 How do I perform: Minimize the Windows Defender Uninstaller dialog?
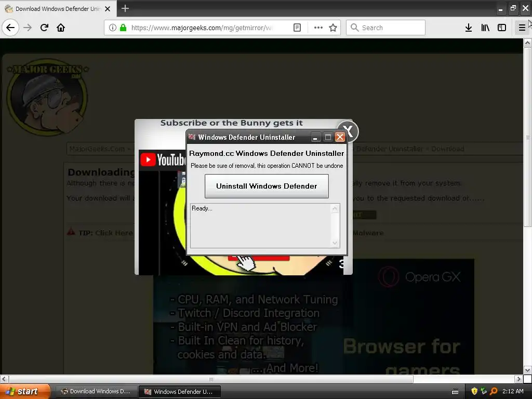(x=315, y=137)
